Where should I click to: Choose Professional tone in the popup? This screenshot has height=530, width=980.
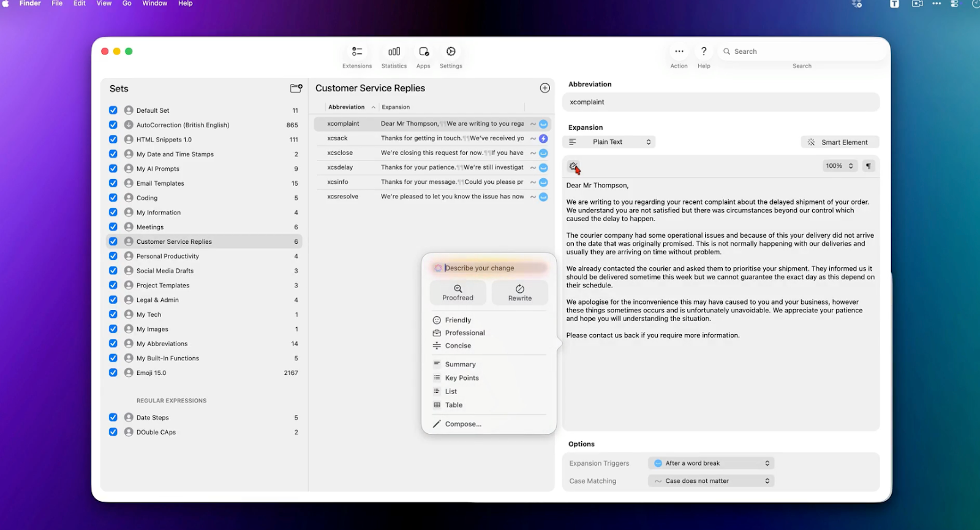[465, 333]
